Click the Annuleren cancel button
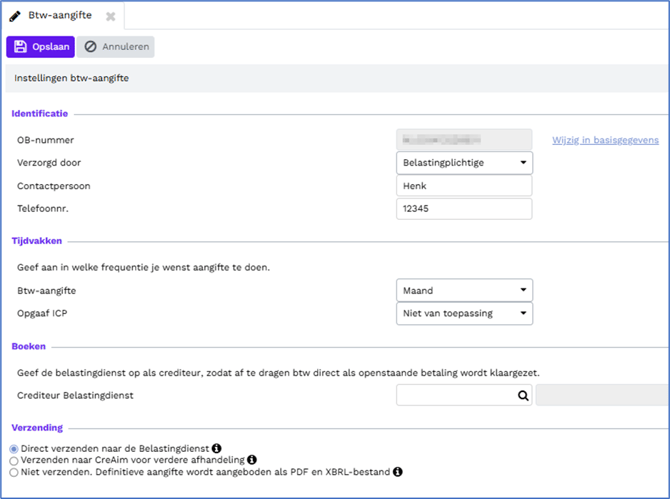The height and width of the screenshot is (499, 670). 116,47
